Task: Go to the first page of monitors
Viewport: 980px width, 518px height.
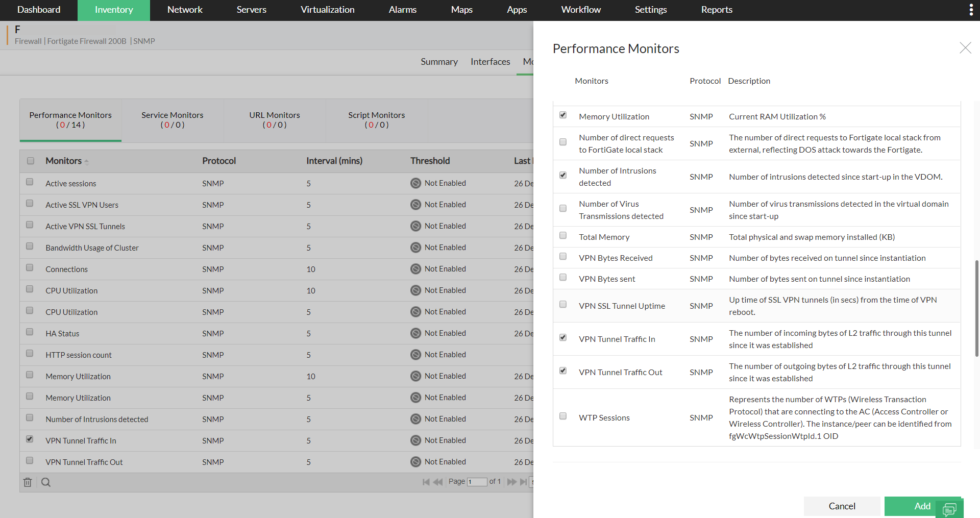Action: 426,482
